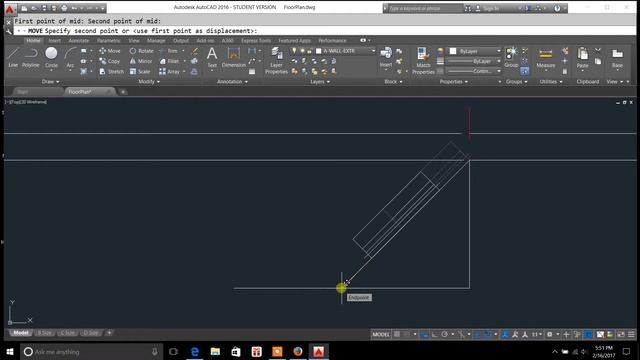Screen dimensions: 640x360
Task: Open the ByLayer lineweight dropdown
Action: [499, 61]
